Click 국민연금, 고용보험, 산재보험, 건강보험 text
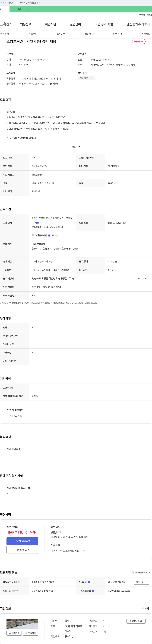The height and width of the screenshot is (644, 152). click(x=50, y=270)
